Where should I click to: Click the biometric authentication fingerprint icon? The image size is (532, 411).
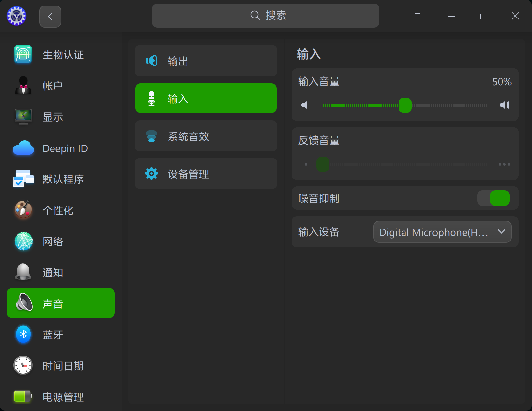click(x=23, y=54)
